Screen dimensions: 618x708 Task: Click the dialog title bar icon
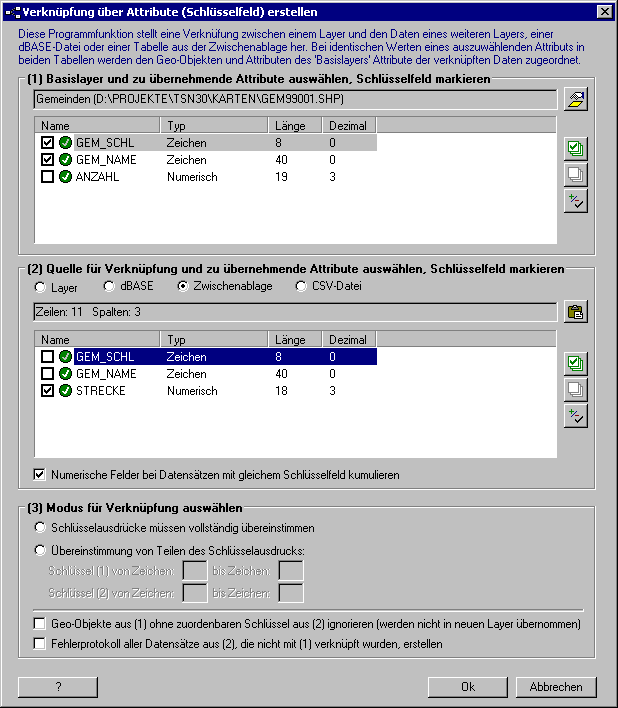[x=13, y=12]
